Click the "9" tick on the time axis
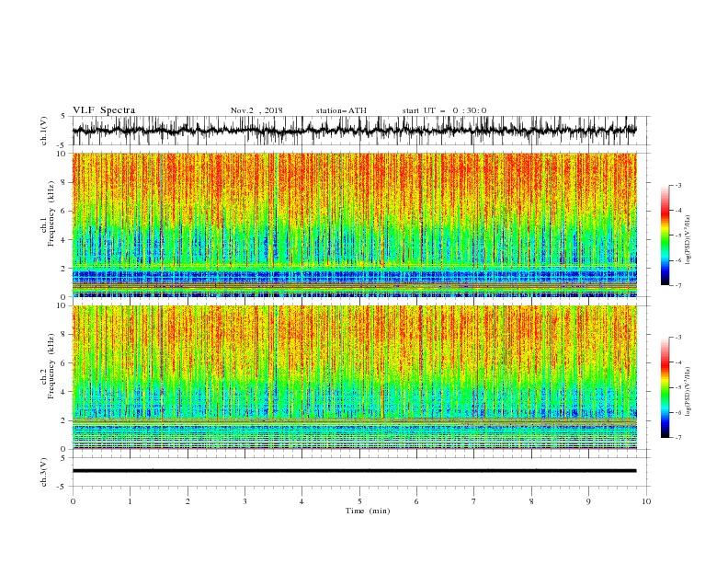Viewport: 728px width, 563px height. pos(588,501)
